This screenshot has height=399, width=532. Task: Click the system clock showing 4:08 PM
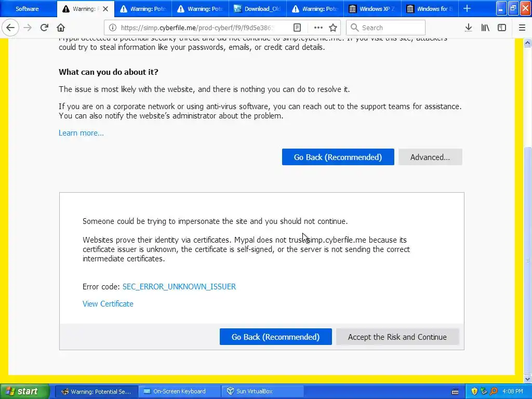click(513, 391)
